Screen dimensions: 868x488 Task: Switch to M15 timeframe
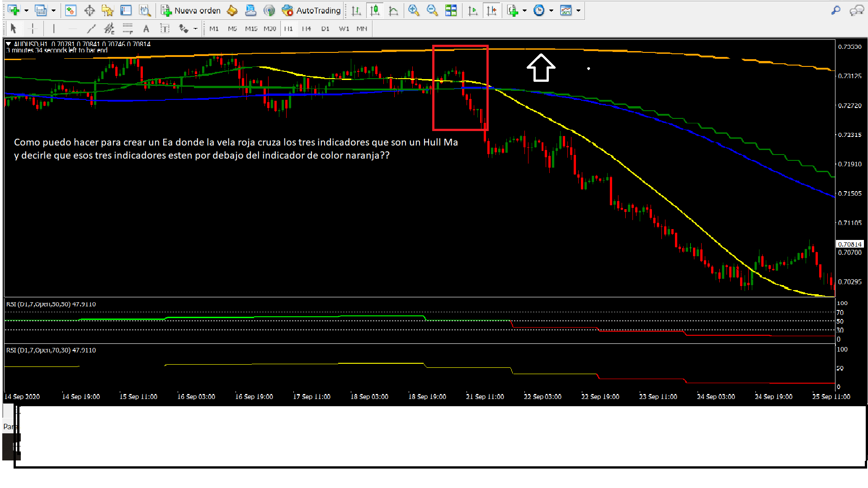click(251, 29)
